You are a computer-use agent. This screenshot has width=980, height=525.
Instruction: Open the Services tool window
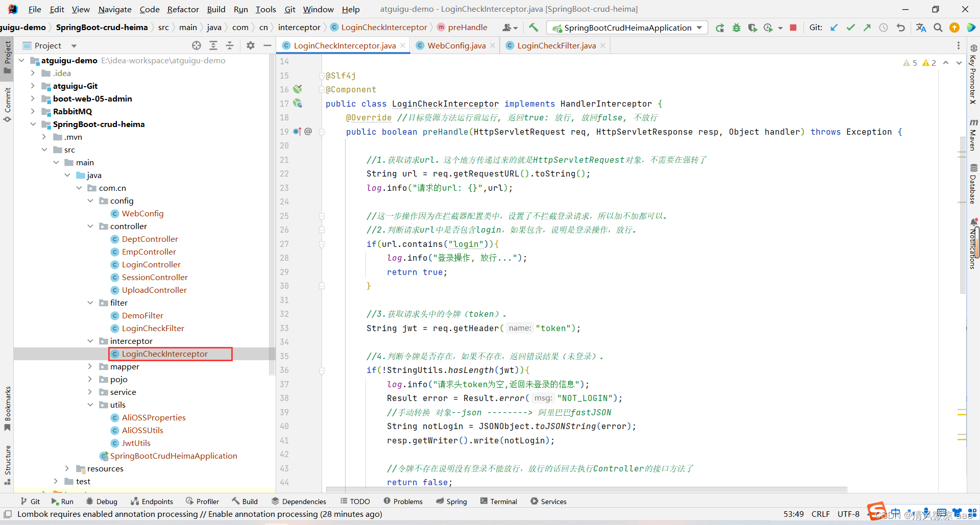549,502
